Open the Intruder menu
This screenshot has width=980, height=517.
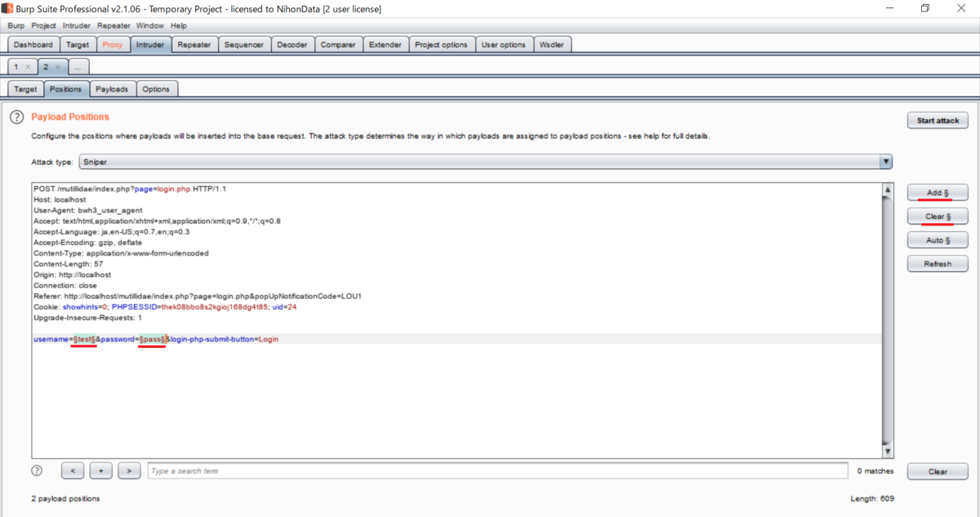point(77,26)
